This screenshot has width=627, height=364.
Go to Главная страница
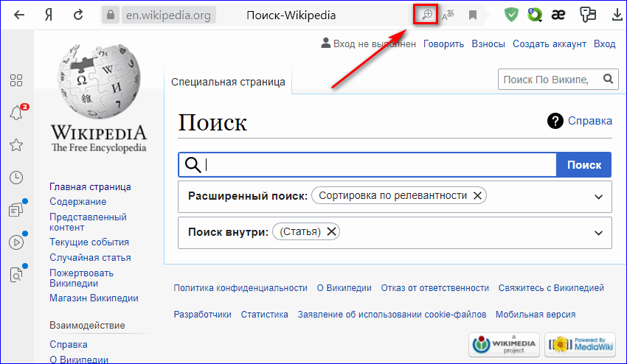tap(90, 187)
